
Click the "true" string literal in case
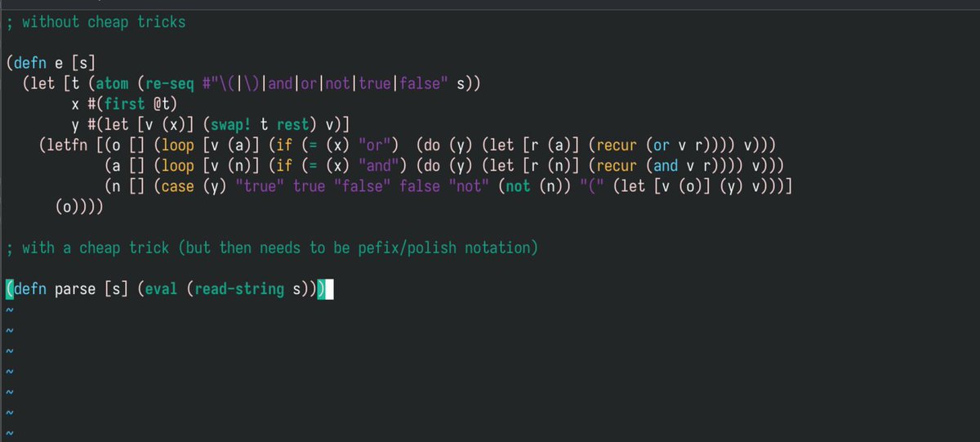pyautogui.click(x=261, y=186)
